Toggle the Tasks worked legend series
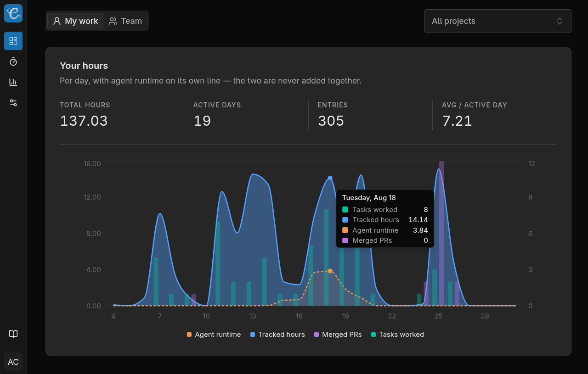 coord(397,335)
